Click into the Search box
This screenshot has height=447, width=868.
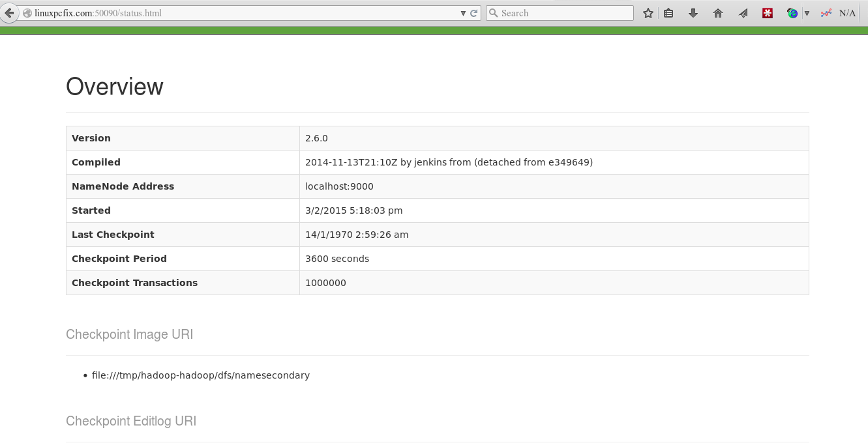click(564, 13)
